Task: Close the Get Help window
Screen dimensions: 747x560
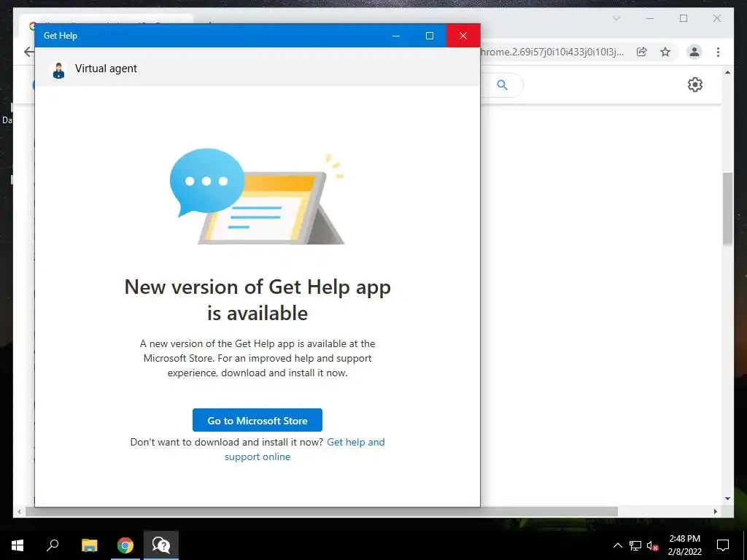Action: (x=463, y=36)
